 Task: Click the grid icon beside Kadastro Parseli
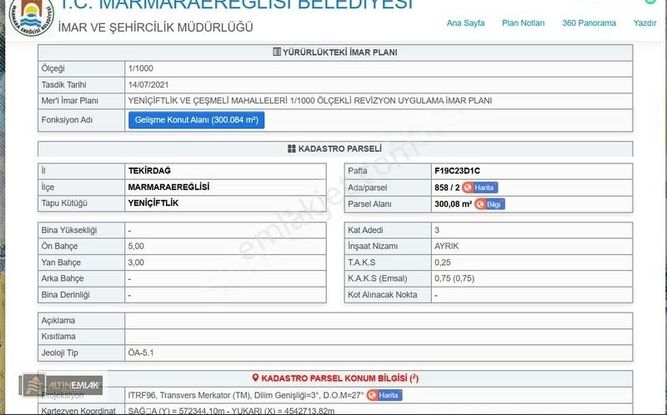coord(291,148)
